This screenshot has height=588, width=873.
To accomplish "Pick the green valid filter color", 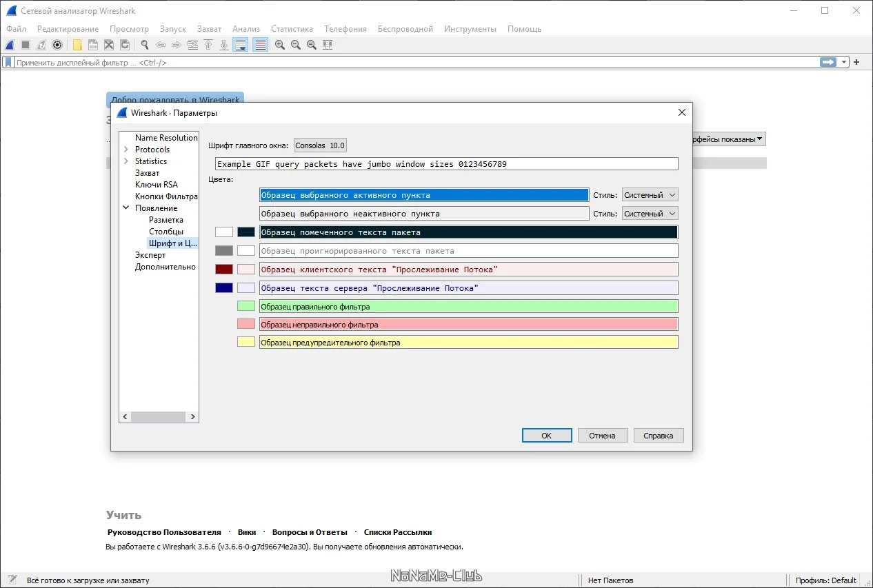I will click(246, 305).
